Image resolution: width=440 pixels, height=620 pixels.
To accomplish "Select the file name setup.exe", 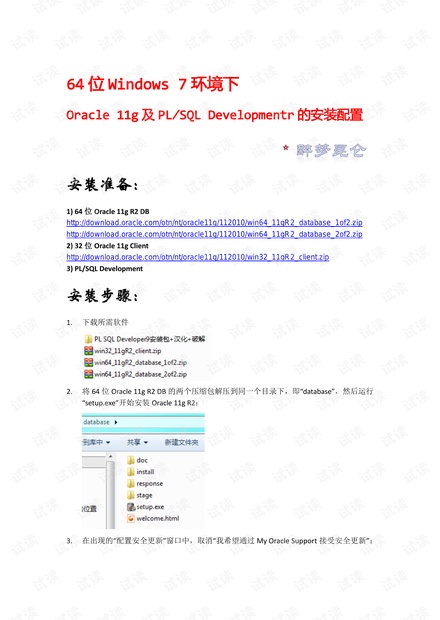I will tap(150, 507).
